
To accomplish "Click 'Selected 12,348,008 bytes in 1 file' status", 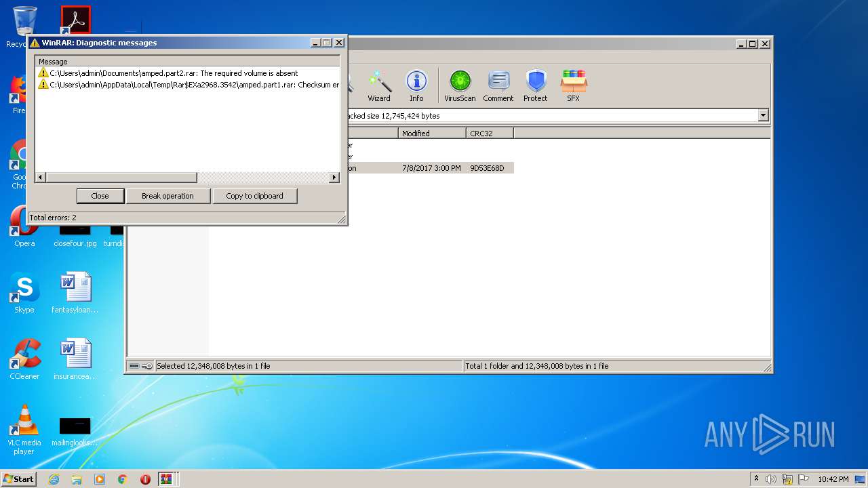I will point(214,366).
